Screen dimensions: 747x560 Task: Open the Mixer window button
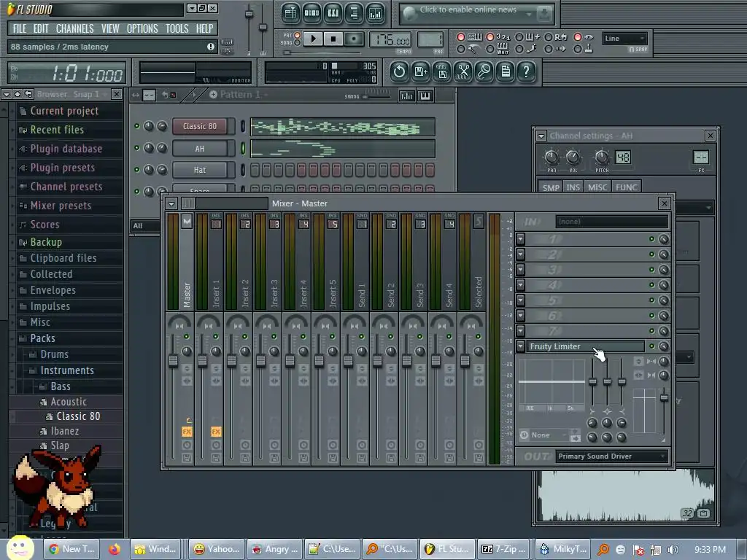click(376, 13)
